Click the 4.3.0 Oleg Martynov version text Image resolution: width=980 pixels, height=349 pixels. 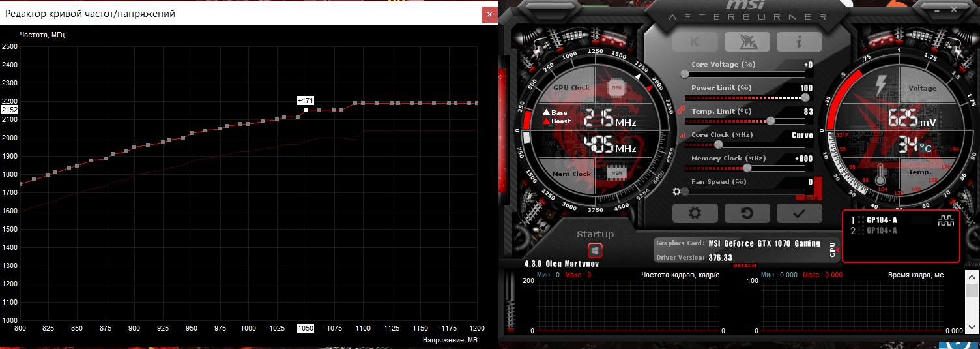pyautogui.click(x=561, y=264)
